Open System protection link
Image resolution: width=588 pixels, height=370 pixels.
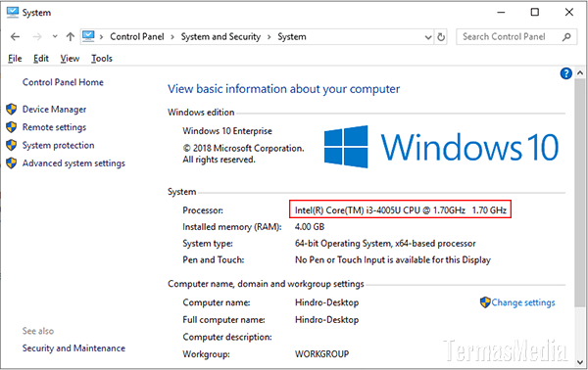59,145
